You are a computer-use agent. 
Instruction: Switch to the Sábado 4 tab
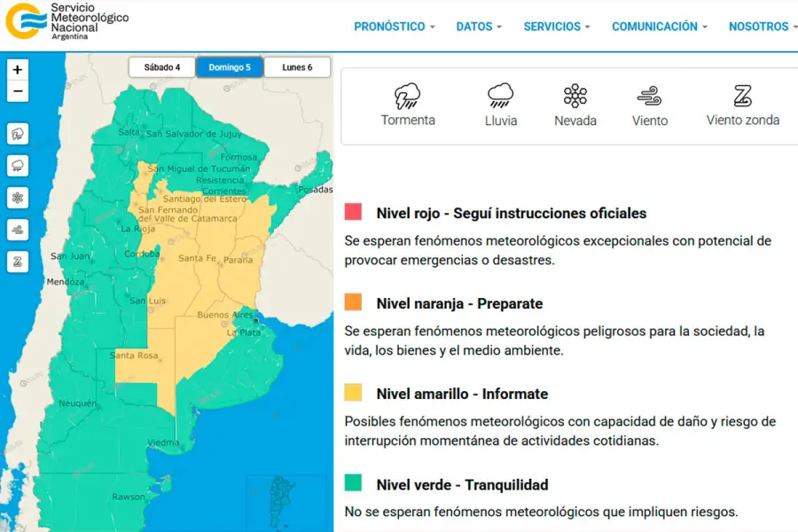coord(162,67)
